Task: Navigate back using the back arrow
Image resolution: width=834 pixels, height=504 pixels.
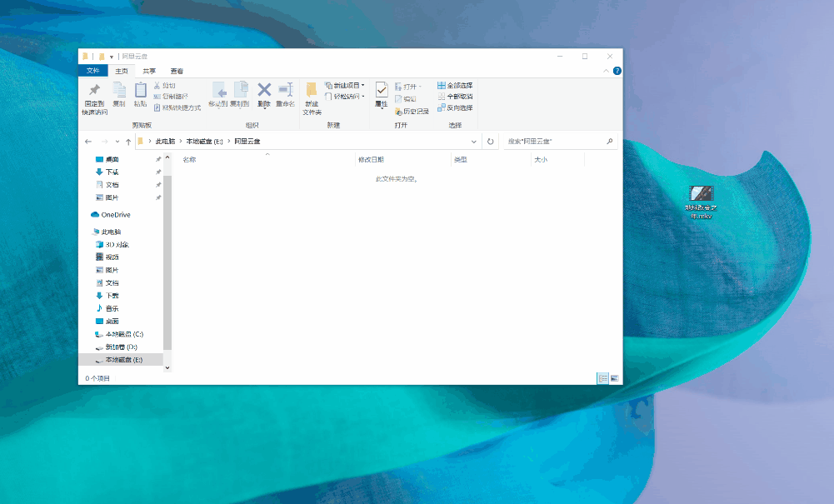Action: [x=88, y=142]
